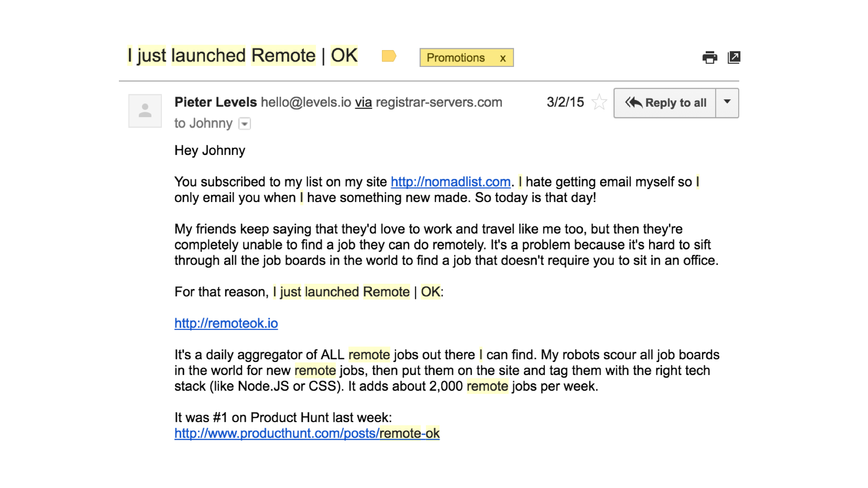Screen dimensions: 868x488
Task: Print the email using the printer icon
Action: click(x=710, y=57)
